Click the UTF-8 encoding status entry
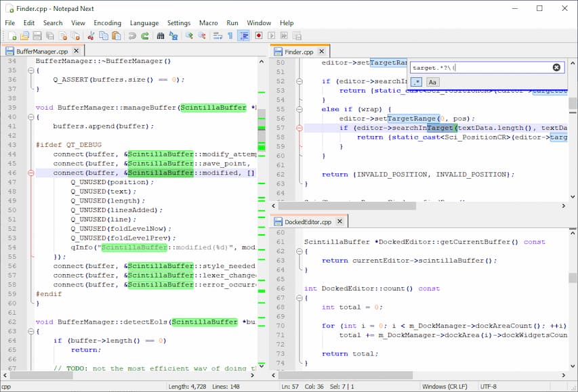 [489, 387]
